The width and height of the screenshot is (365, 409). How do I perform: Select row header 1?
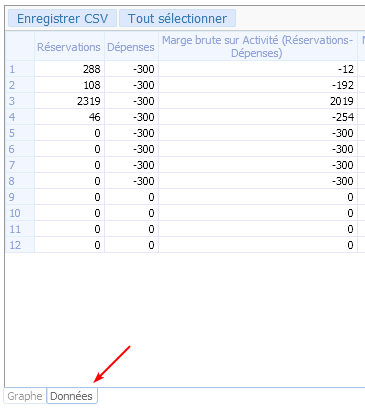click(20, 69)
